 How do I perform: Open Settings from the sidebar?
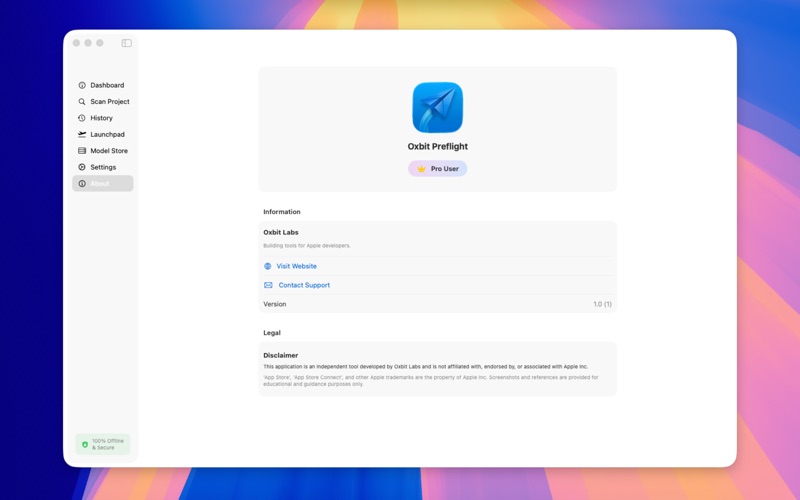(103, 167)
